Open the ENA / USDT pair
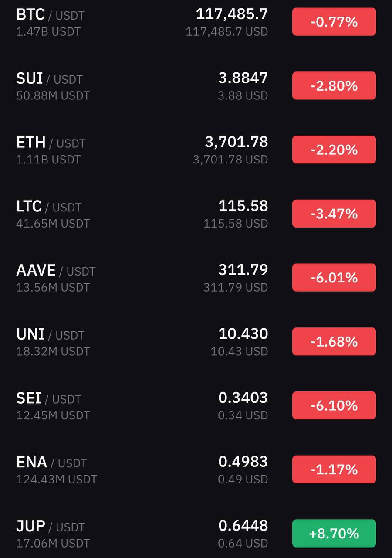This screenshot has height=558, width=392. [196, 470]
